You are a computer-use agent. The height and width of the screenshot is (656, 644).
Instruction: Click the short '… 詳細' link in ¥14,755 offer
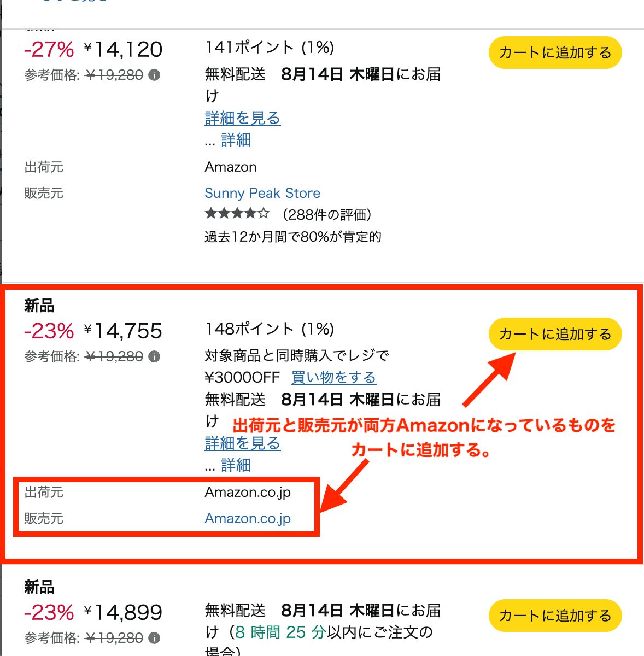[235, 465]
